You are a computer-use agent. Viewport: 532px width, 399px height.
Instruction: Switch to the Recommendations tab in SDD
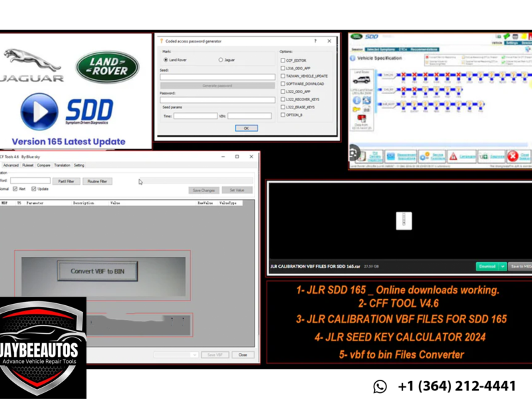424,49
